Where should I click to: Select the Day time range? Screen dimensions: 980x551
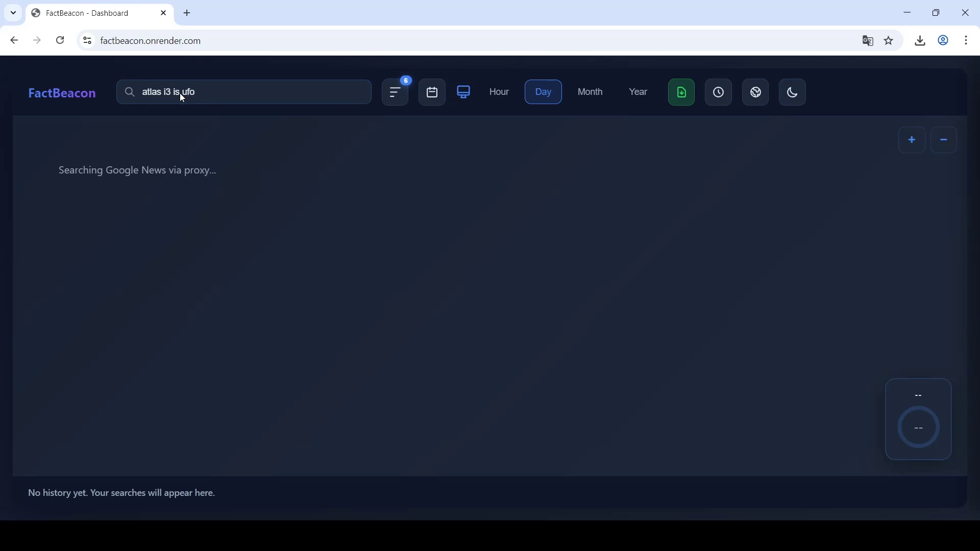[x=544, y=92]
